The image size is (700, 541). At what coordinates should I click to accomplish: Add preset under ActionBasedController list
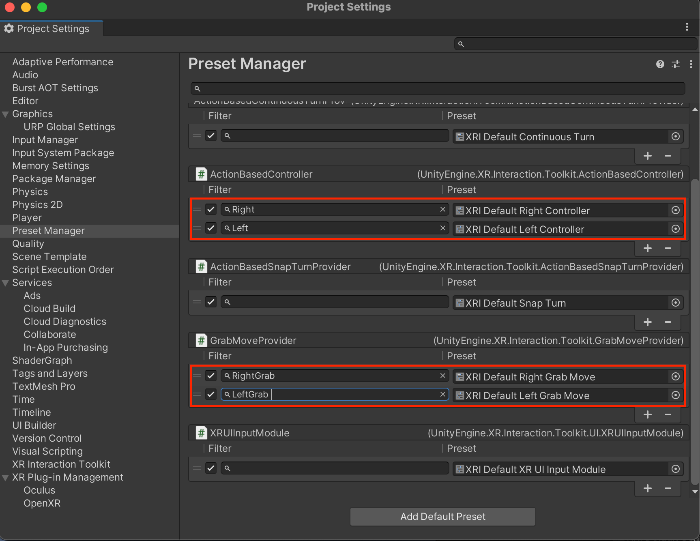[x=648, y=248]
